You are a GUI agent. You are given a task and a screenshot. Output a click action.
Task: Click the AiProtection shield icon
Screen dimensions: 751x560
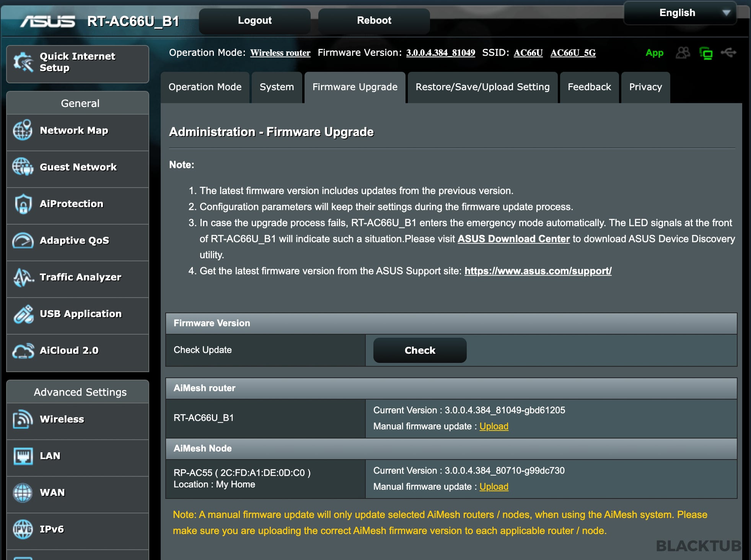tap(23, 204)
